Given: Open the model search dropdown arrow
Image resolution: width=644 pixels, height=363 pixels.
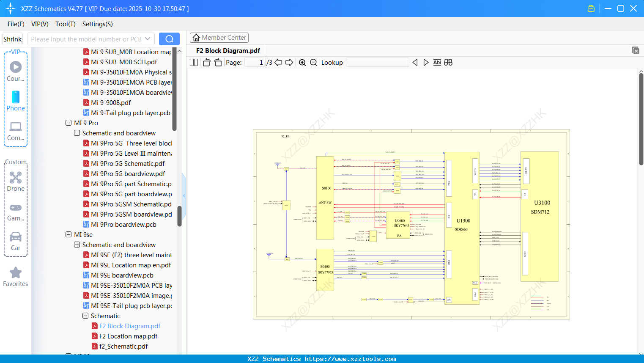Looking at the screenshot, I should tap(147, 38).
